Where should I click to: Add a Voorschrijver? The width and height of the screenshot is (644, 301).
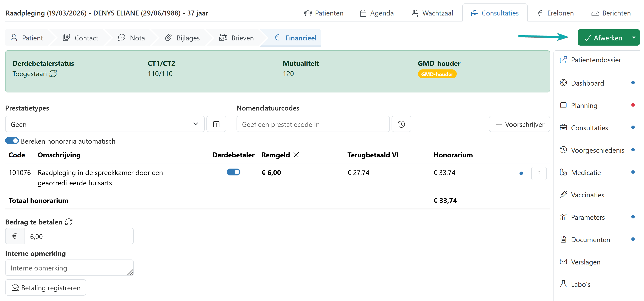pos(519,124)
